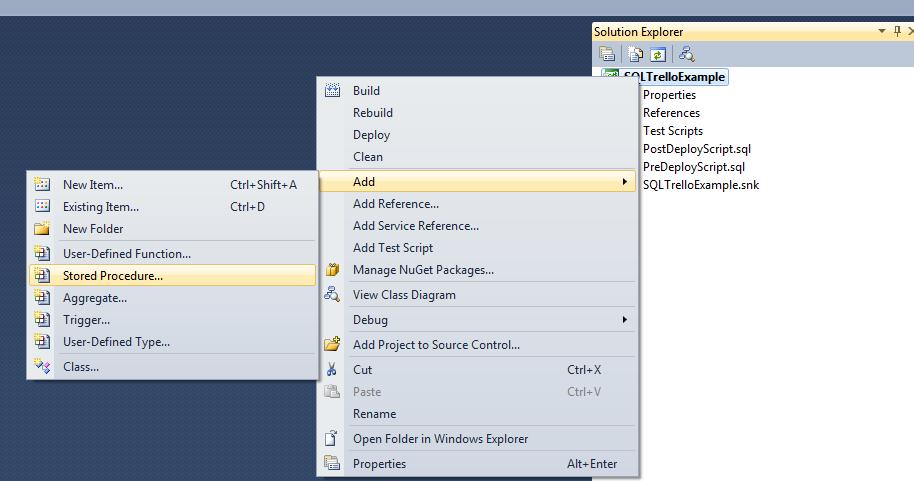Click the Manage NuGet Packages icon
The height and width of the screenshot is (481, 914).
pyautogui.click(x=332, y=270)
